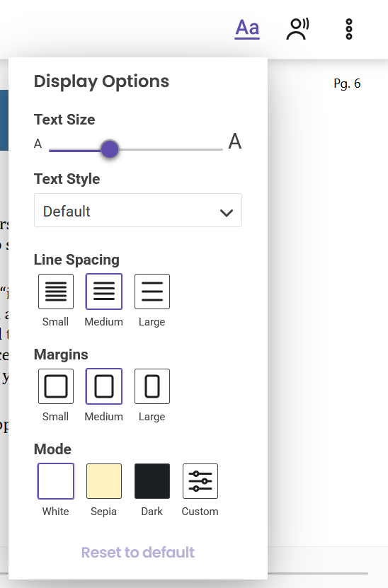The image size is (388, 588).
Task: Choose Large margins icon
Action: (152, 386)
